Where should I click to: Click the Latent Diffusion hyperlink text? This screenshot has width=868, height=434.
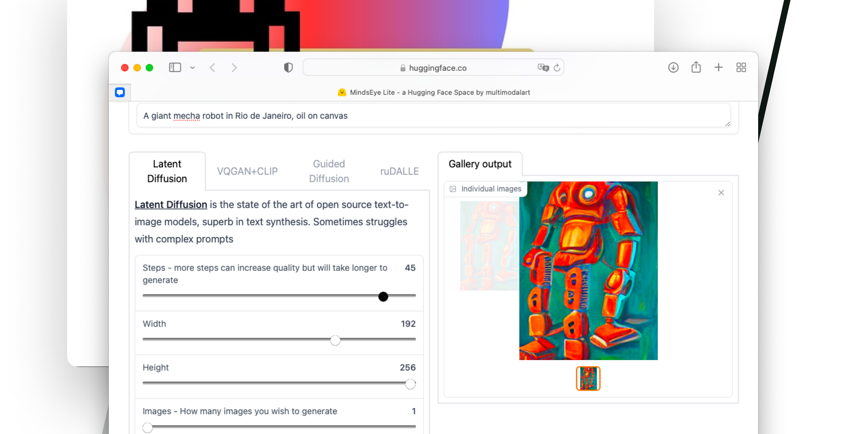[x=171, y=205]
